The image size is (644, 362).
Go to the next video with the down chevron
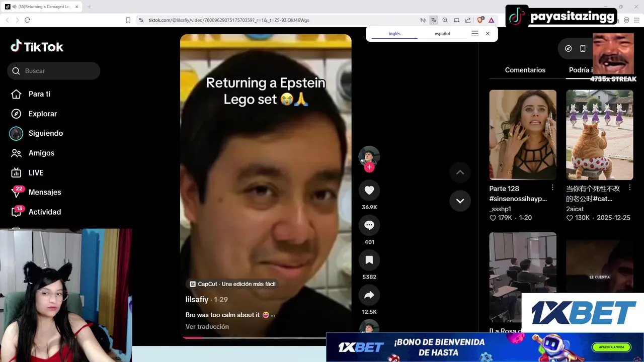click(x=460, y=201)
